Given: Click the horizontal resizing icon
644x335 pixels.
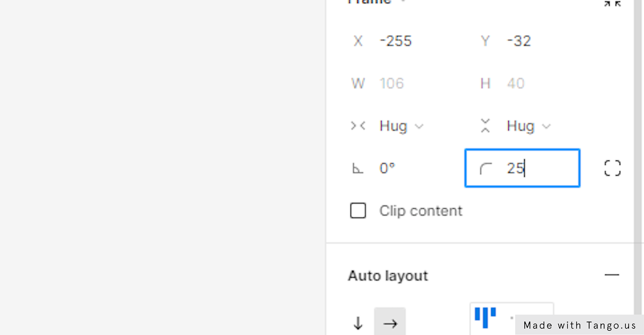Looking at the screenshot, I should (x=358, y=126).
